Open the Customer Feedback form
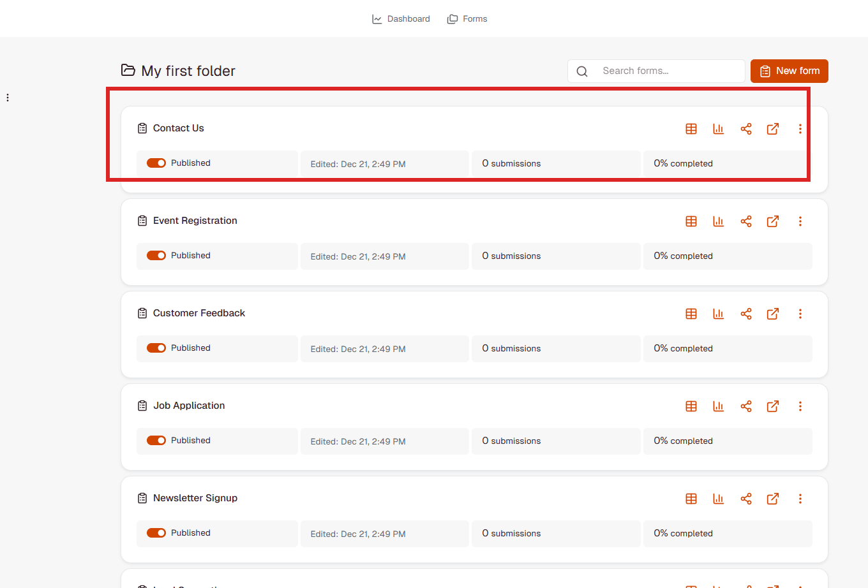The width and height of the screenshot is (868, 588). (x=198, y=313)
